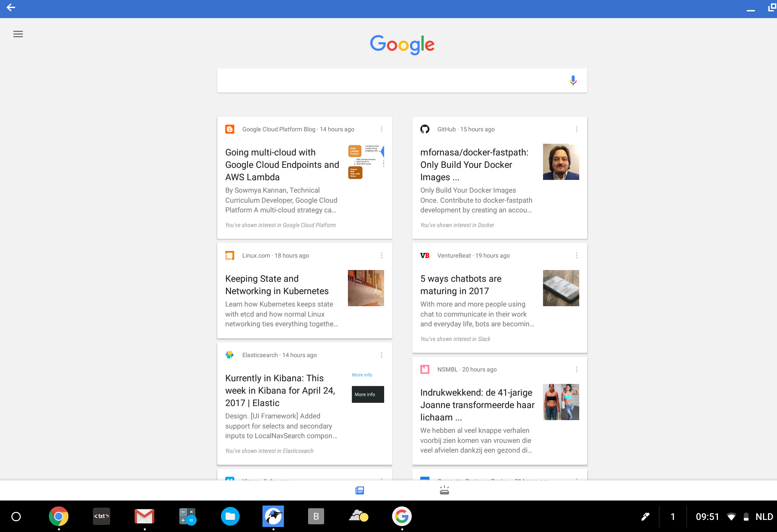Click the chatbots smartphone thumbnail

561,288
